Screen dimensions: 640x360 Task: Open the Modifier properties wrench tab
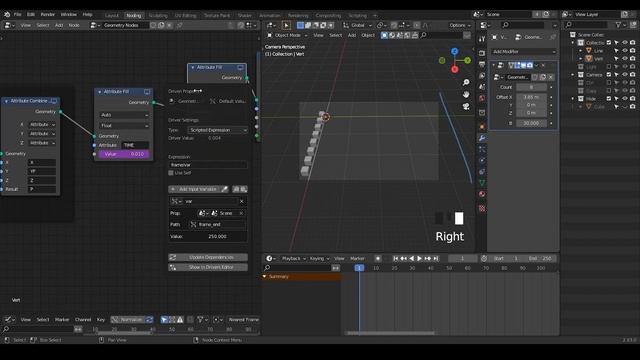point(482,138)
